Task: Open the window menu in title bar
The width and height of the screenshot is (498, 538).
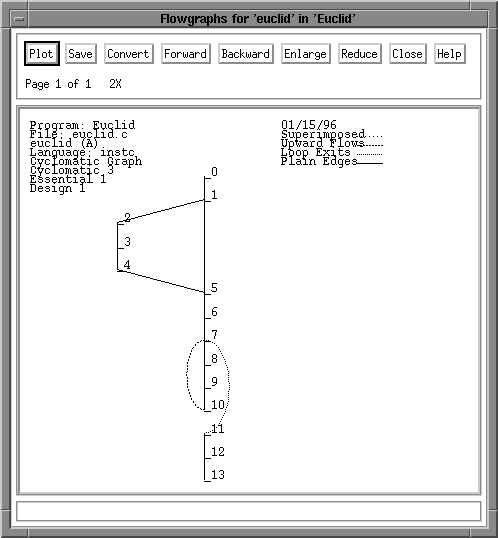Action: tap(20, 19)
